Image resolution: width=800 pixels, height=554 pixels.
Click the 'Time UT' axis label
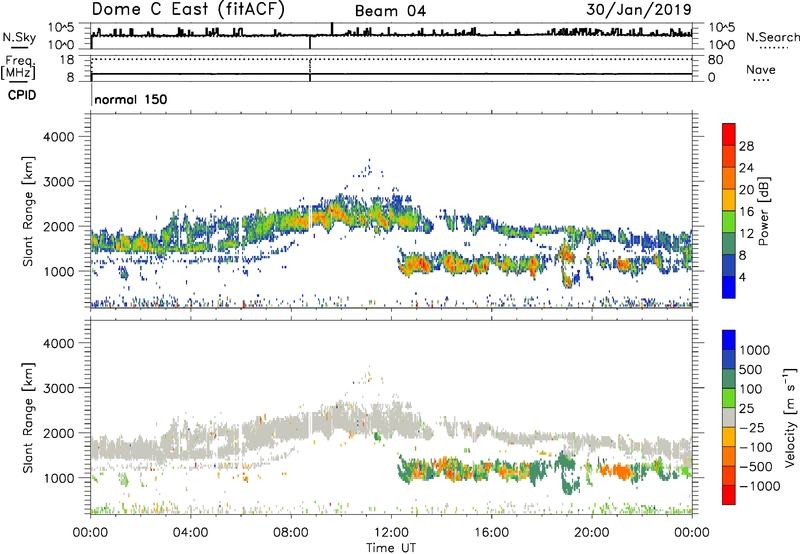[391, 548]
